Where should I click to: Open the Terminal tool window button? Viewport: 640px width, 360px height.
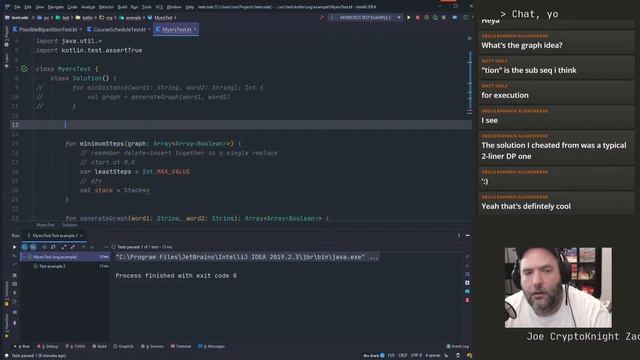coord(181,346)
